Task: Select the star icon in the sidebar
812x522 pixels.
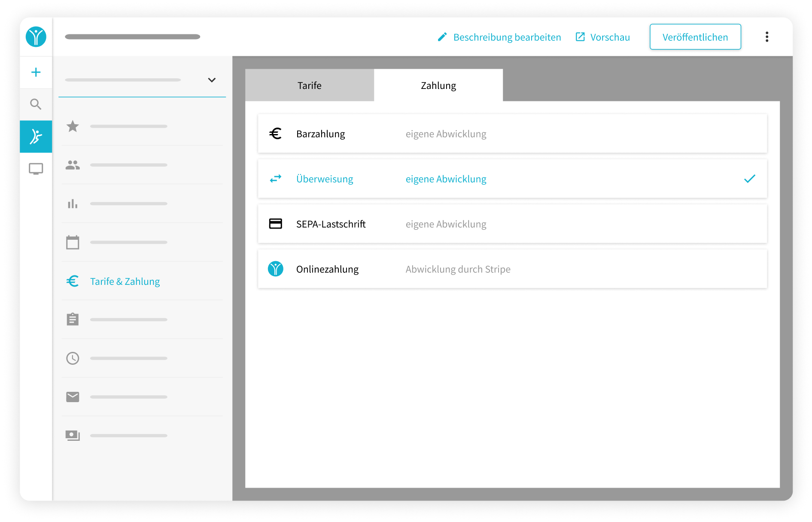Action: pos(73,126)
